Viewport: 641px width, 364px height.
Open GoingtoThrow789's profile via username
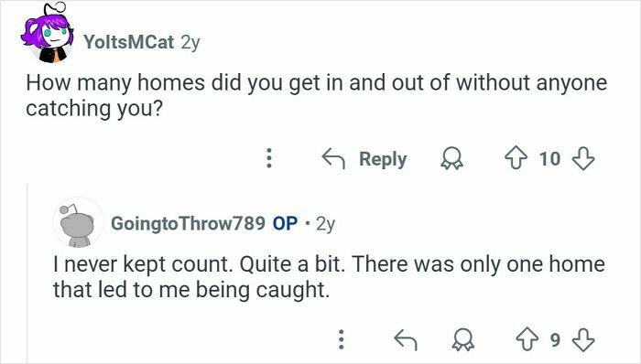click(188, 223)
